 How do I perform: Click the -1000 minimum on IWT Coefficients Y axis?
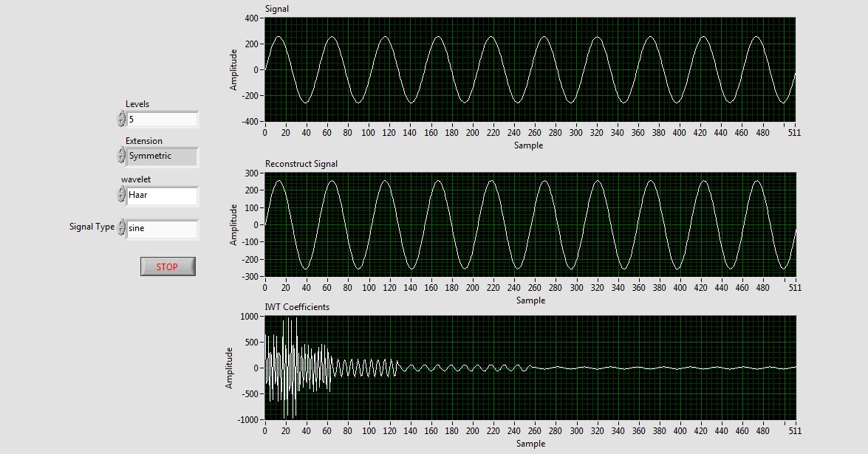click(x=247, y=420)
